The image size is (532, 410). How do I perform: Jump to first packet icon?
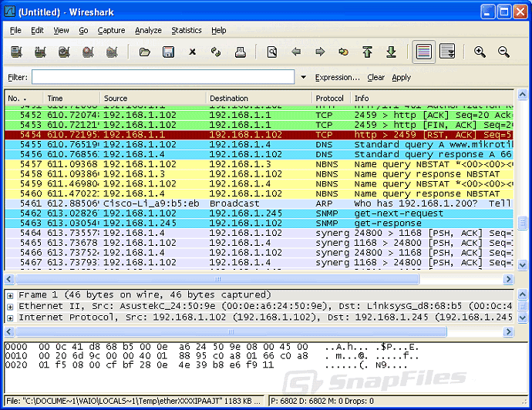[x=368, y=52]
